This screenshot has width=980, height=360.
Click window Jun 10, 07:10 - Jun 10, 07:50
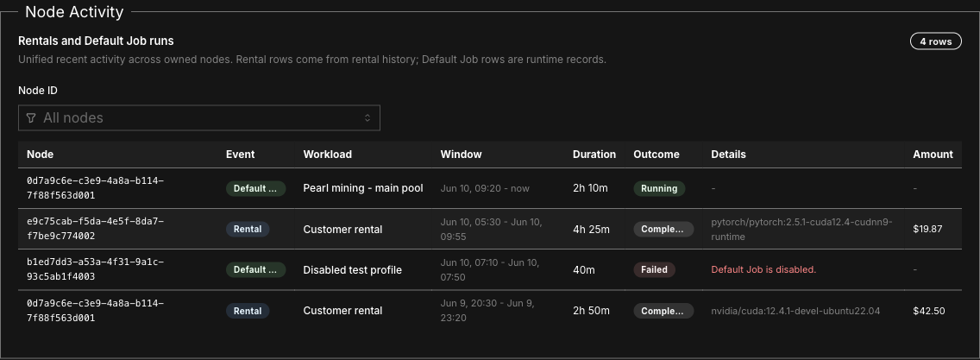[491, 270]
